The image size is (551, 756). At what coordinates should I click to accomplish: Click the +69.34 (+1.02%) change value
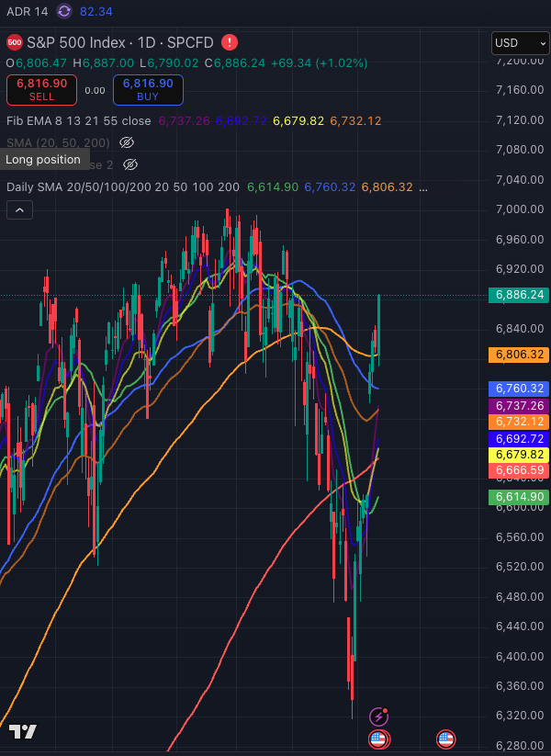click(x=320, y=63)
